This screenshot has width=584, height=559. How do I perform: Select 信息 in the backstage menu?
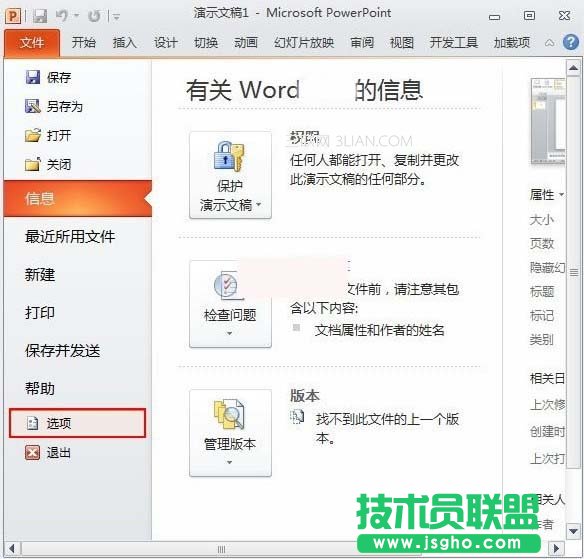78,198
